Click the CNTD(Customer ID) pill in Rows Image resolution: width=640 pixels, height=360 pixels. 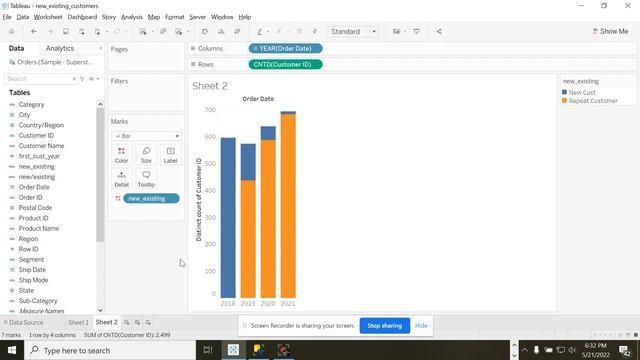[285, 64]
